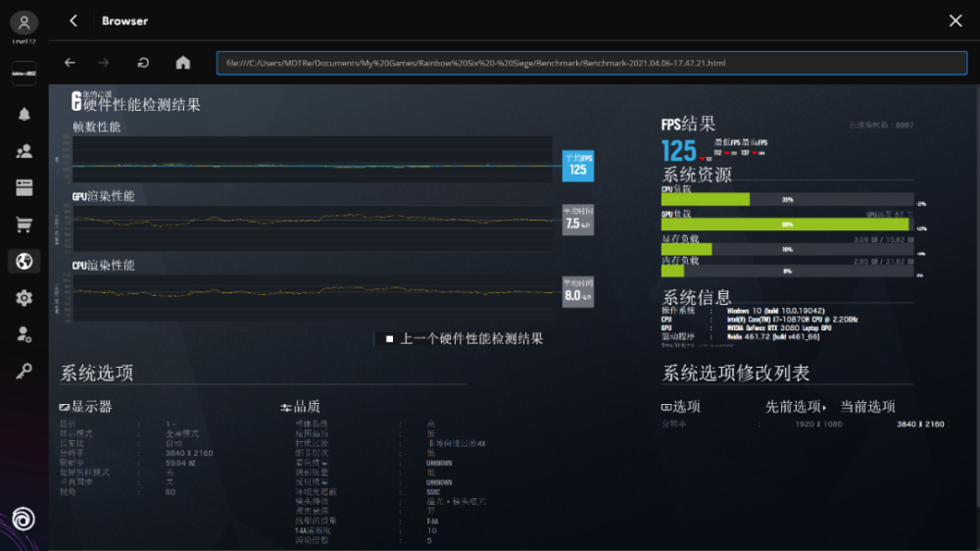Click the Intel Core i7-10870H CPU text
Image resolution: width=980 pixels, height=551 pixels.
[792, 320]
